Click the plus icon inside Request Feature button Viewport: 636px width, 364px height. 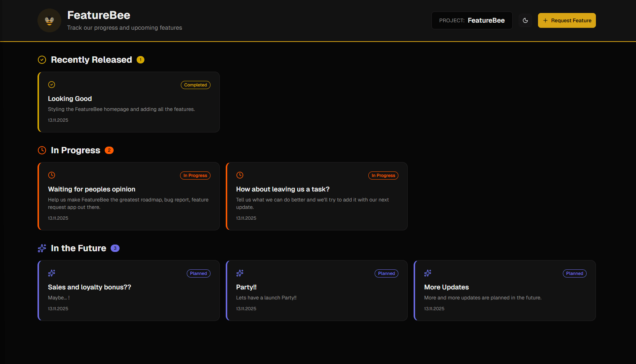tap(545, 20)
